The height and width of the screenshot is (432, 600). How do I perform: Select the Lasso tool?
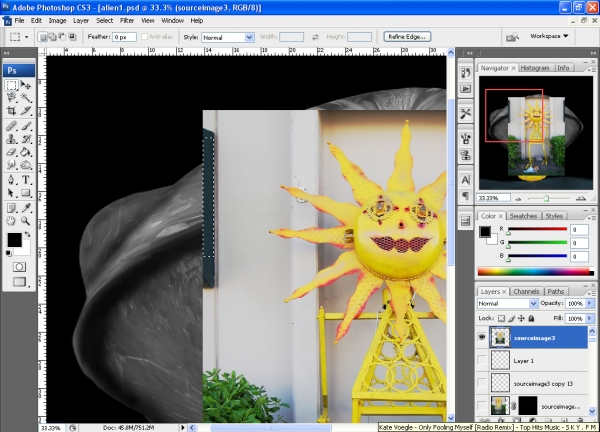click(x=11, y=98)
